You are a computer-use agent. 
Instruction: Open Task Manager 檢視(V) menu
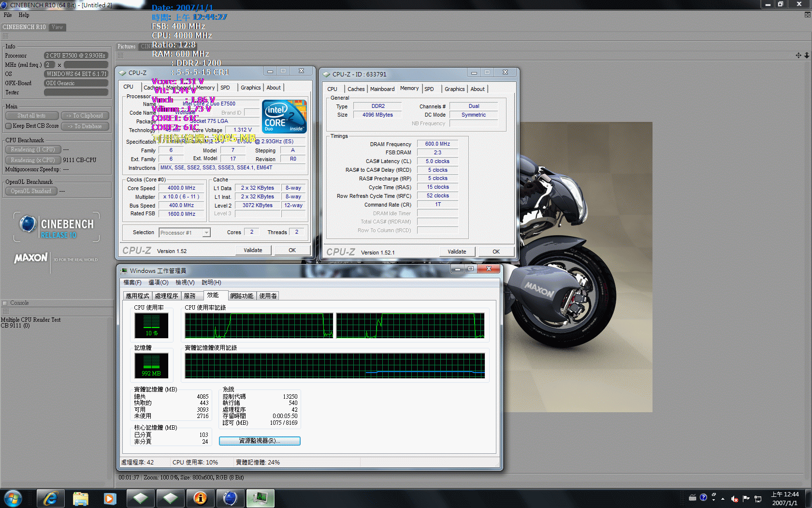click(185, 283)
